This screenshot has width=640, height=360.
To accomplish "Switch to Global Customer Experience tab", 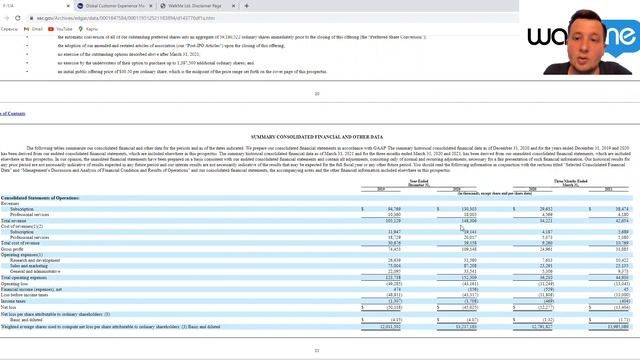I will click(x=115, y=6).
